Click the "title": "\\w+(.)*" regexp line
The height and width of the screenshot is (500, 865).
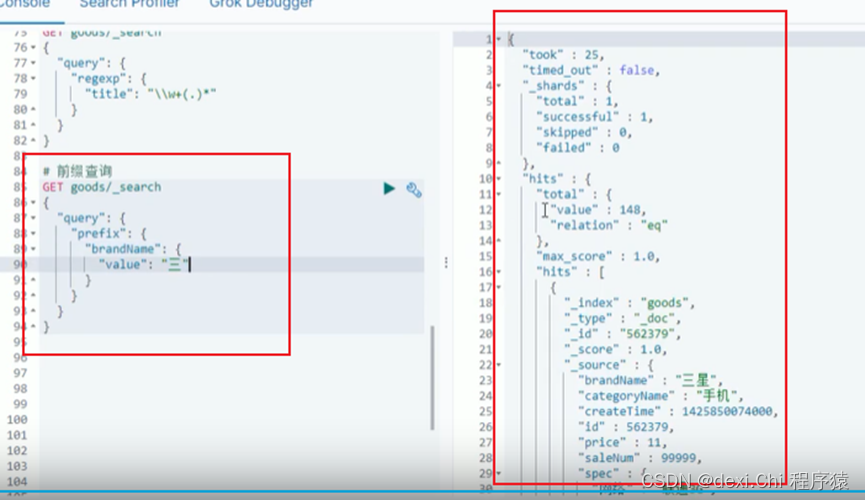[150, 94]
